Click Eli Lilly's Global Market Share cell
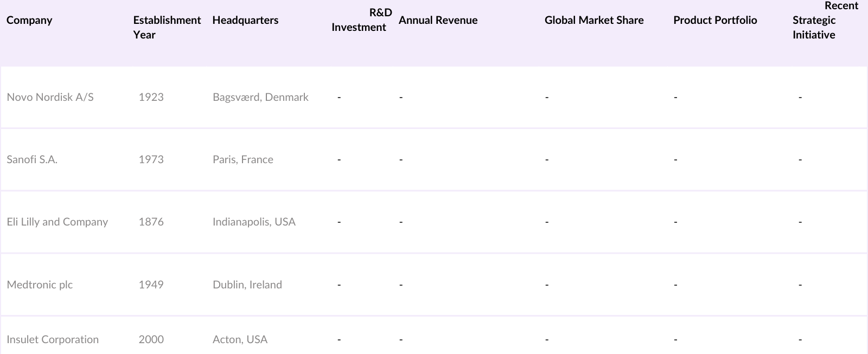The height and width of the screenshot is (354, 868). tap(547, 222)
